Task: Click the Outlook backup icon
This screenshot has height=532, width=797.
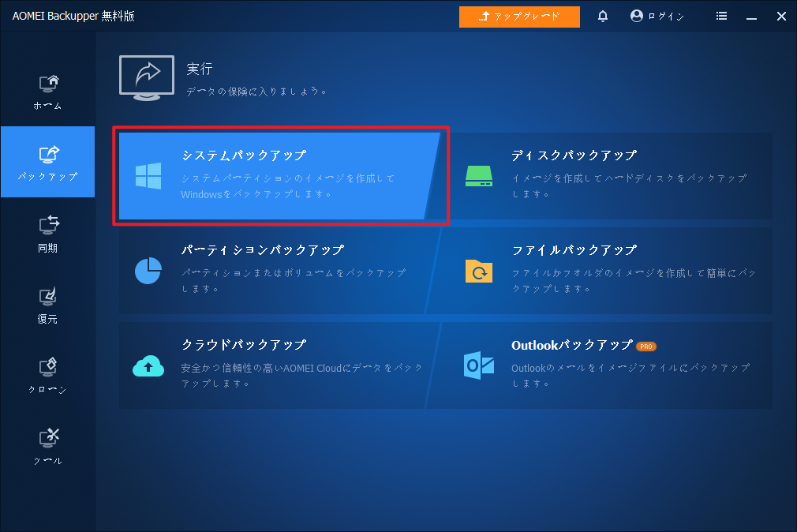Action: [x=479, y=365]
